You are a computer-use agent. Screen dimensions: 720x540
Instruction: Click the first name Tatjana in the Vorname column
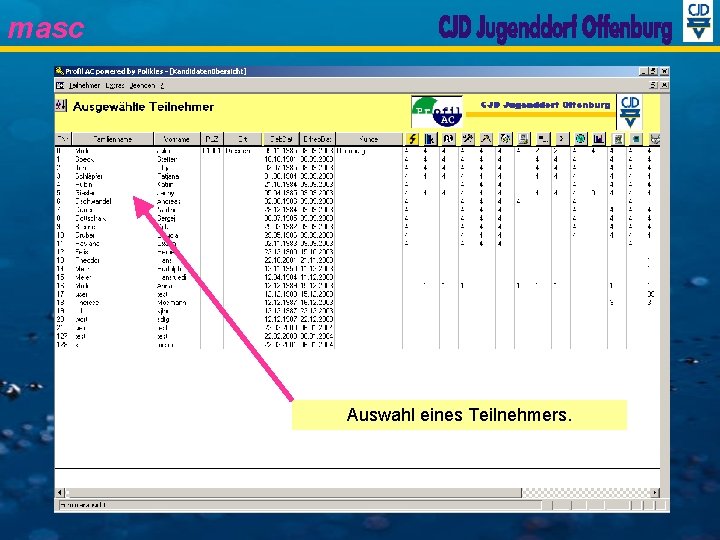pos(168,176)
